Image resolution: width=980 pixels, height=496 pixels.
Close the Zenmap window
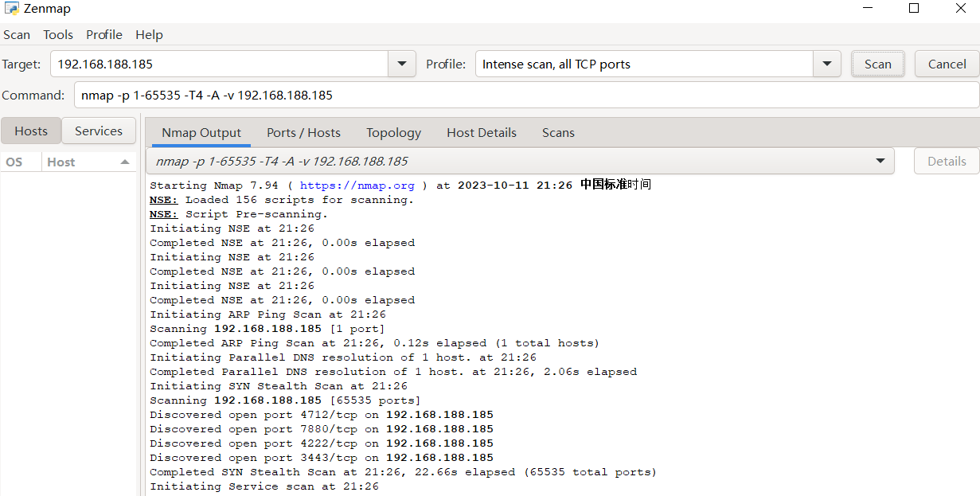coord(961,9)
